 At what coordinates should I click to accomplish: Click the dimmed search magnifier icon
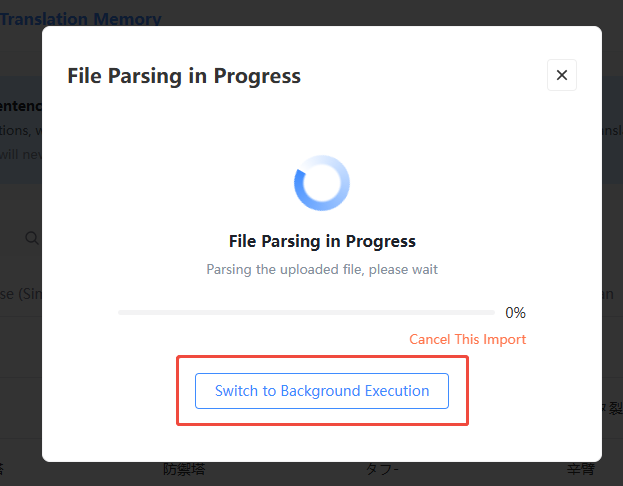tap(32, 238)
